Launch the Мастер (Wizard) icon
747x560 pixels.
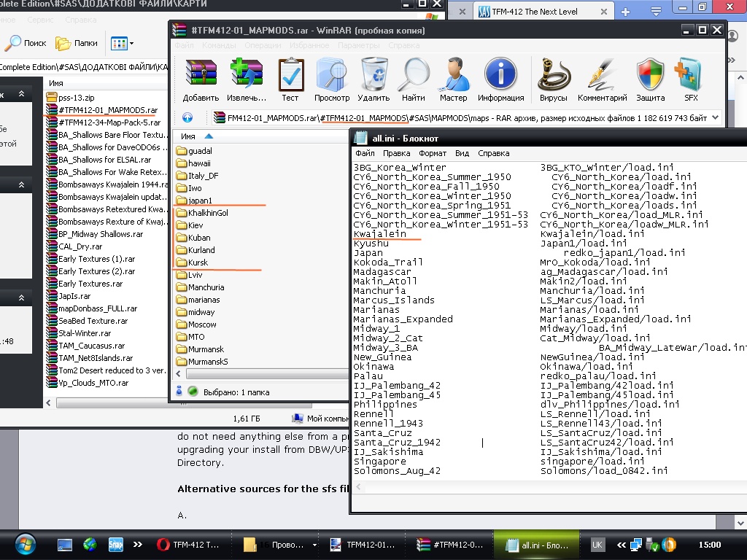(x=454, y=75)
